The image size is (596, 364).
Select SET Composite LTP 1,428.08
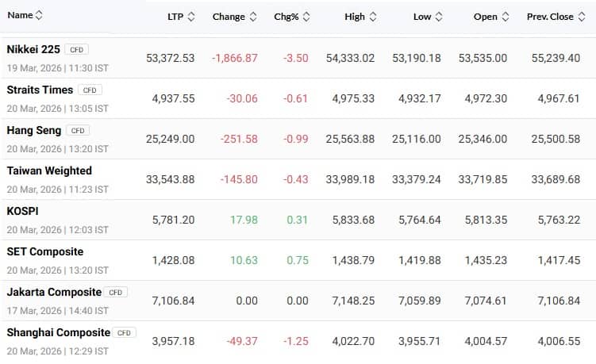173,260
